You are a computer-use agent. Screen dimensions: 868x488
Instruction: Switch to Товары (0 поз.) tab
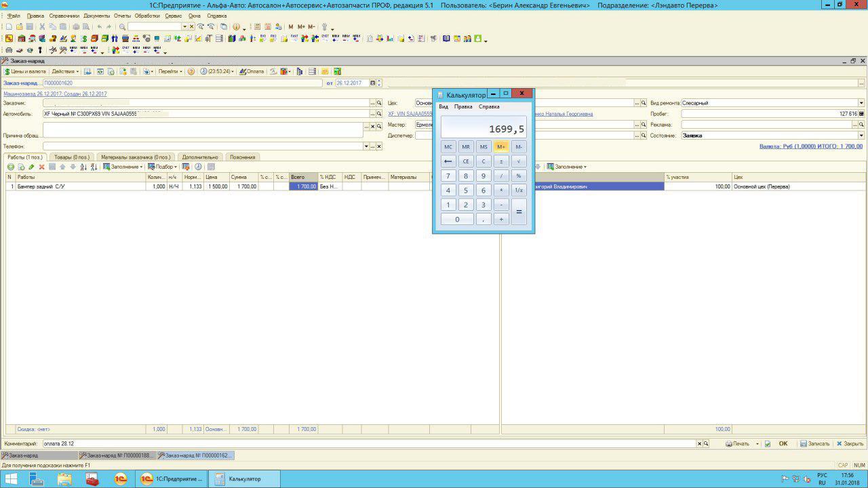(x=72, y=157)
